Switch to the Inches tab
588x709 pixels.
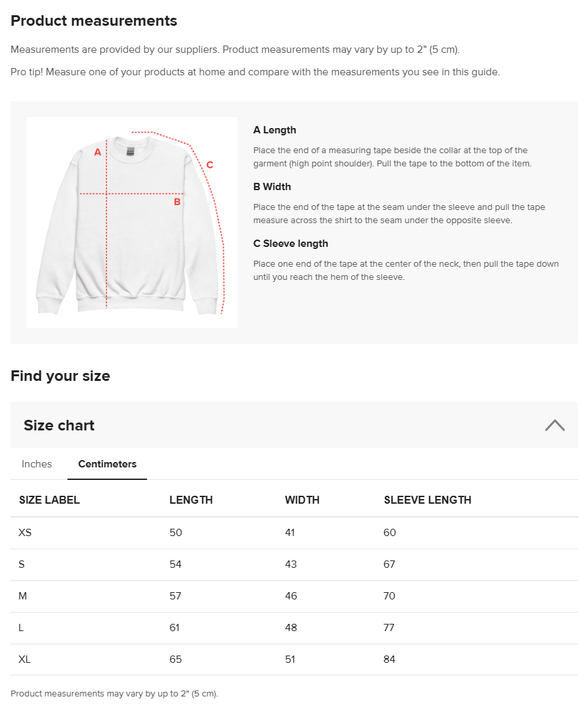click(x=36, y=464)
